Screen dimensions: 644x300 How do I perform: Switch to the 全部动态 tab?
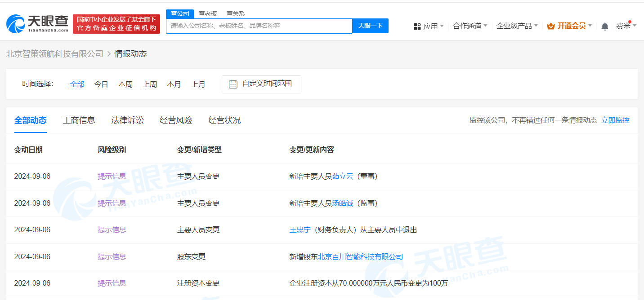31,120
